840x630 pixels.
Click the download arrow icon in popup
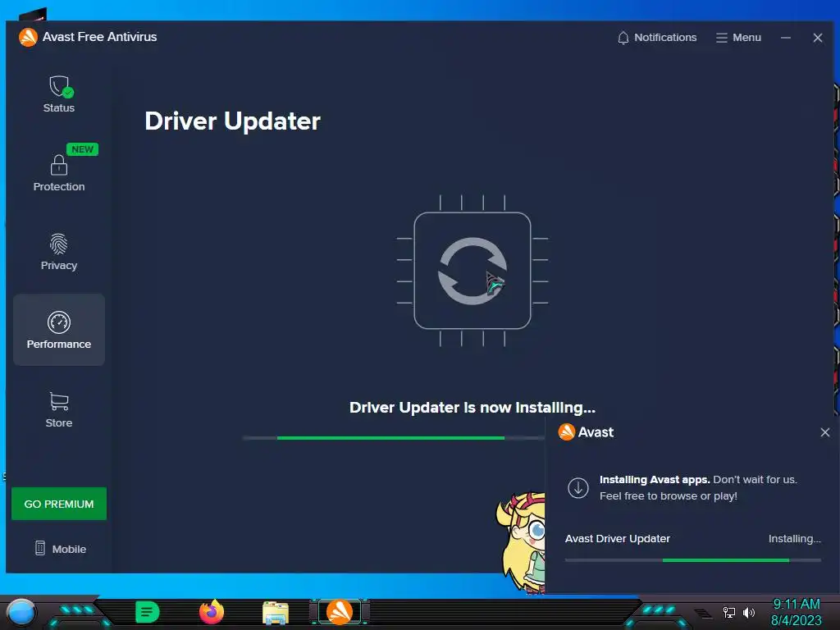[x=578, y=487]
